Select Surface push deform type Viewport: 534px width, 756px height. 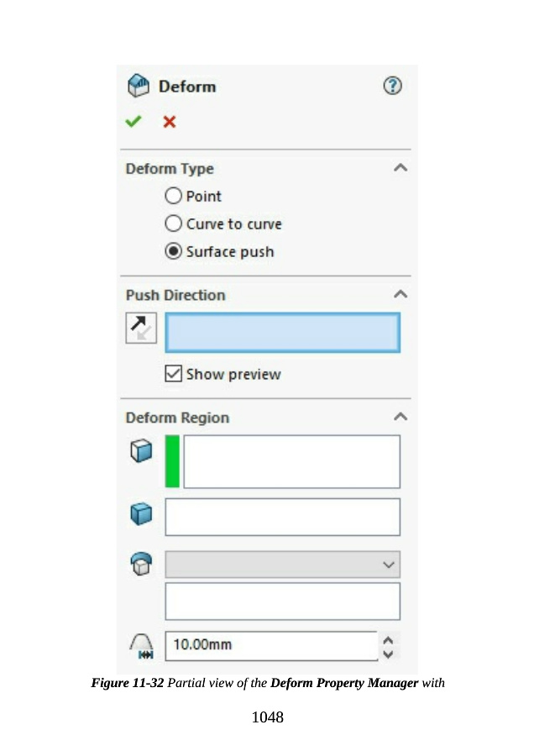173,251
